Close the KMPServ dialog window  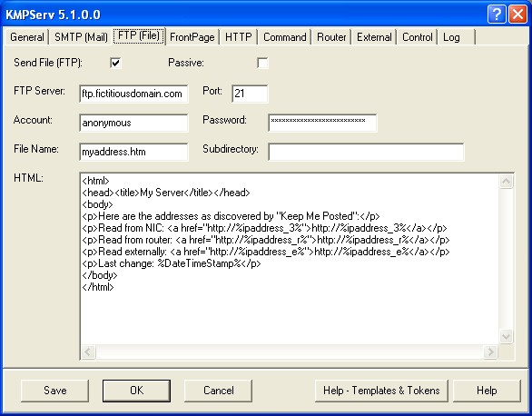(x=517, y=15)
